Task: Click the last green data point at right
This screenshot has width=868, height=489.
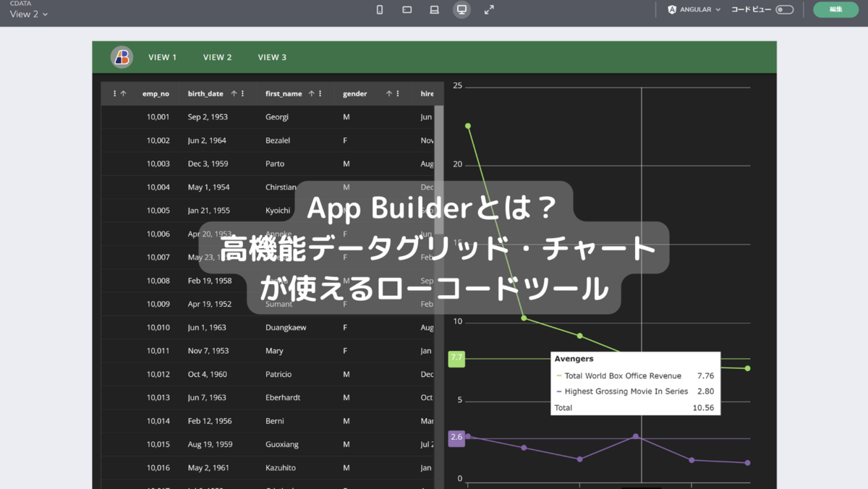Action: (747, 368)
